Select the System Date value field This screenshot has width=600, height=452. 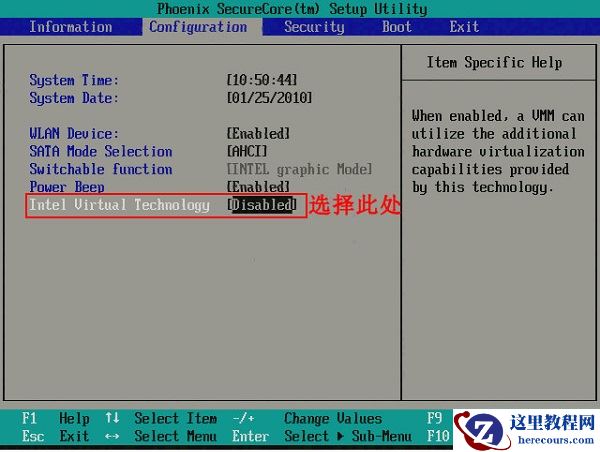tap(269, 98)
